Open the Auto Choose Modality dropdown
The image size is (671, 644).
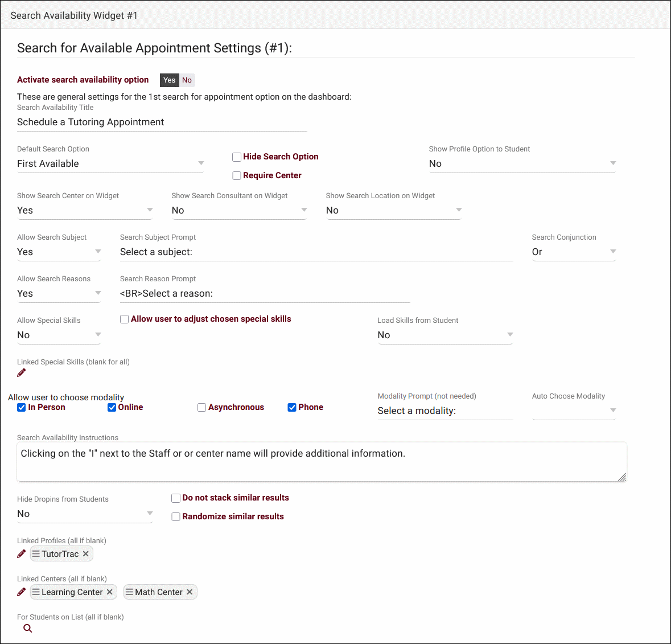click(x=574, y=411)
